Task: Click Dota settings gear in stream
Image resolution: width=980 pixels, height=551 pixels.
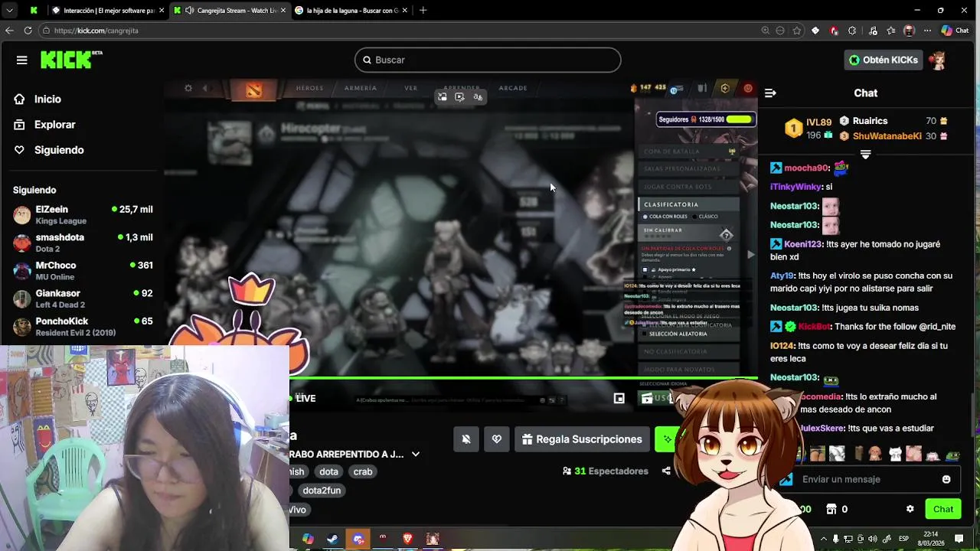Action: coord(188,88)
